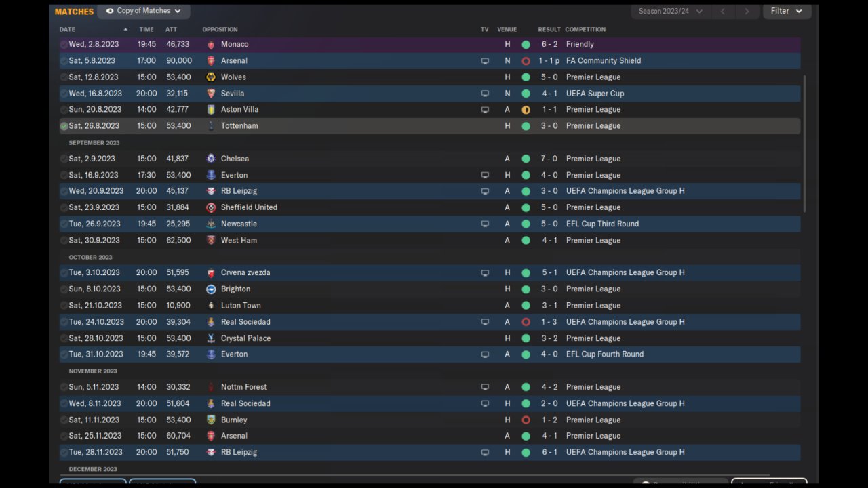Toggle the selection circle on Monaco friendly row

click(64, 44)
